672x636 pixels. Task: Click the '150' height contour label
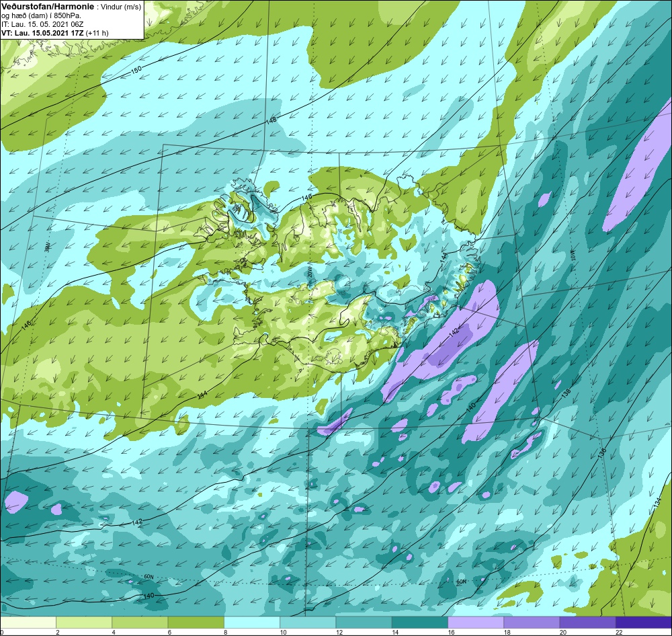tap(136, 71)
